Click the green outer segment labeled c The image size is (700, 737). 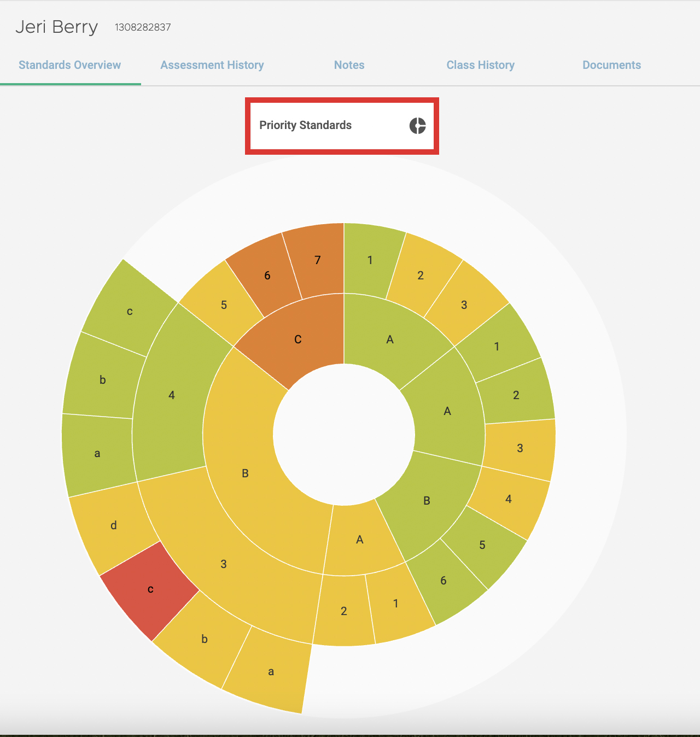click(130, 311)
